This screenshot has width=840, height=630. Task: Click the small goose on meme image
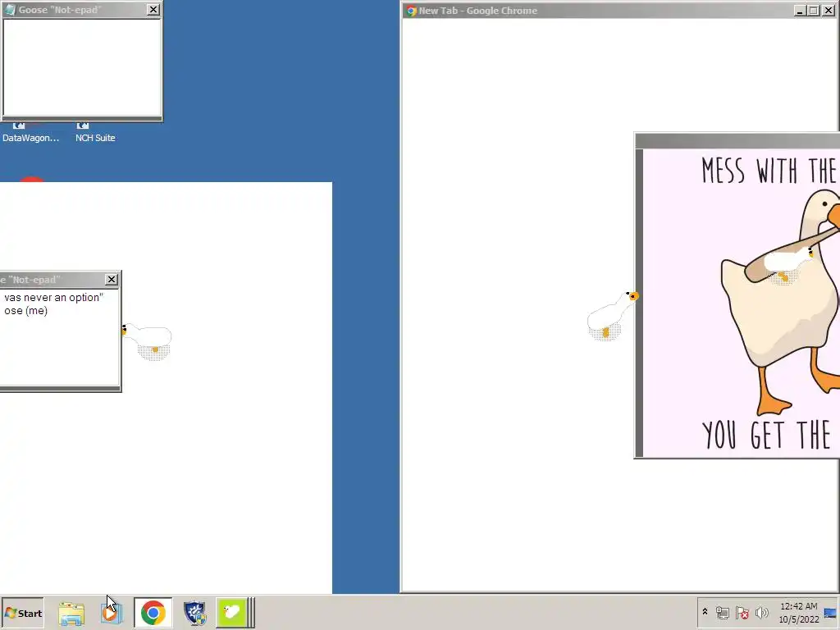pos(789,265)
